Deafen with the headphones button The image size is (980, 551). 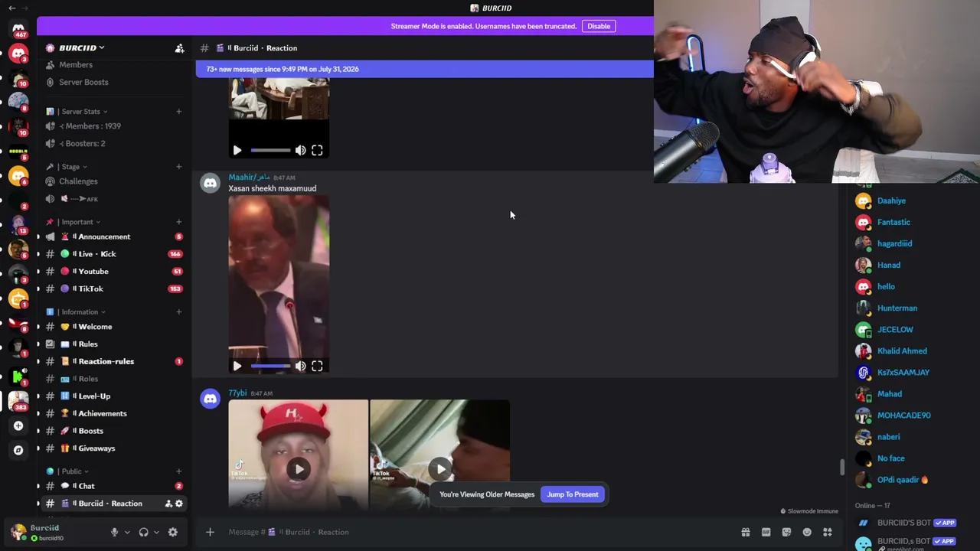click(143, 532)
